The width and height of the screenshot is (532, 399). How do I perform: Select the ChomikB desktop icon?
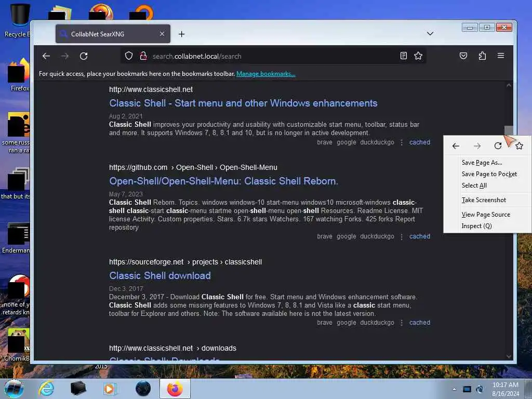coord(17,344)
